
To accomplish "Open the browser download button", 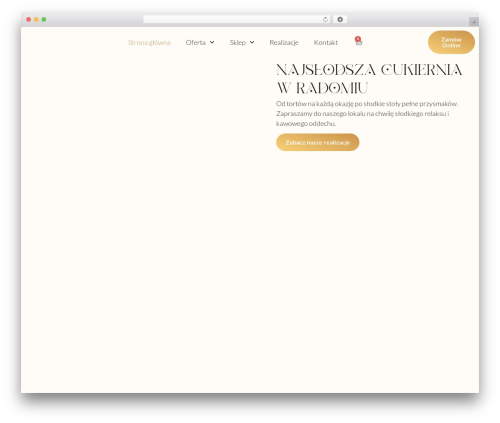I will [340, 19].
